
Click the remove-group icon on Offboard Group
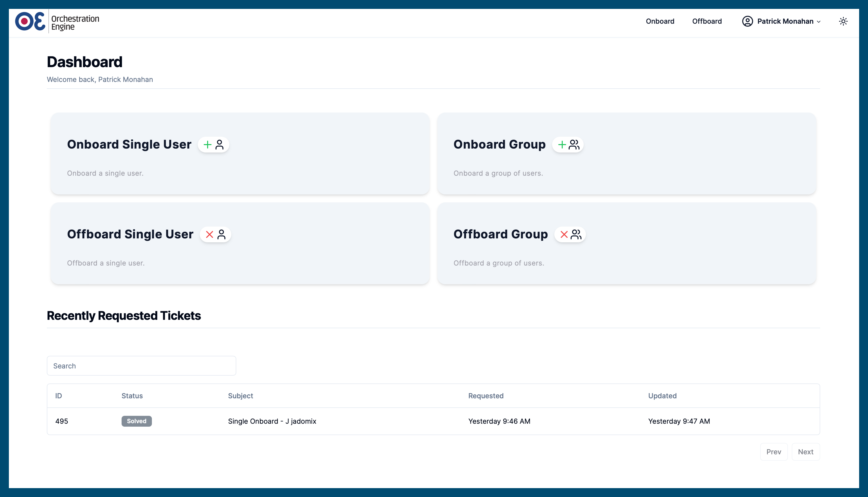coord(570,234)
